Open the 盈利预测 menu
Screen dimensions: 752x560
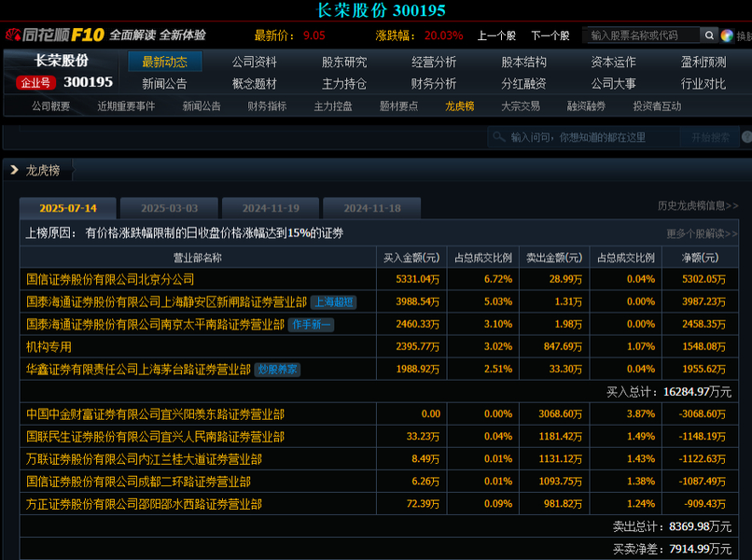coord(703,62)
